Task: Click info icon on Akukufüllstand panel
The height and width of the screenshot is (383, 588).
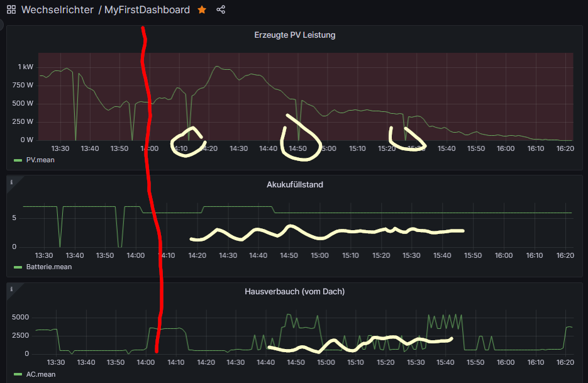Action: click(x=11, y=182)
